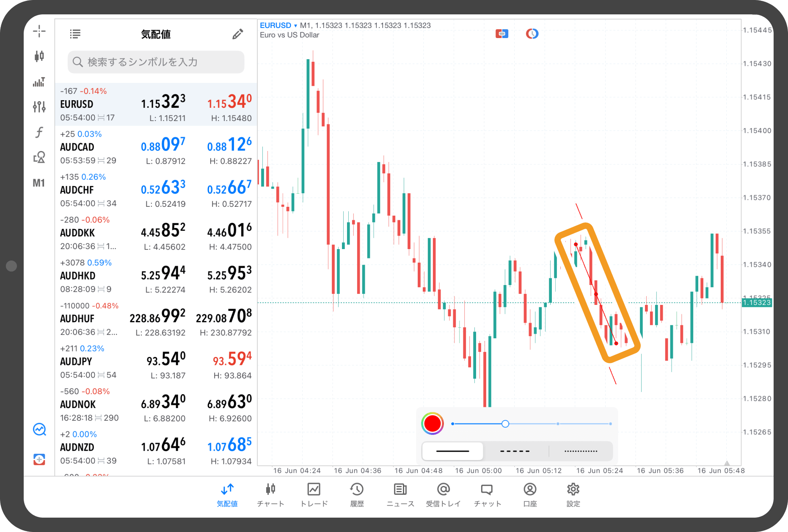Tap the EURUSD ask price 1.15340
The height and width of the screenshot is (532, 788).
[x=229, y=102]
